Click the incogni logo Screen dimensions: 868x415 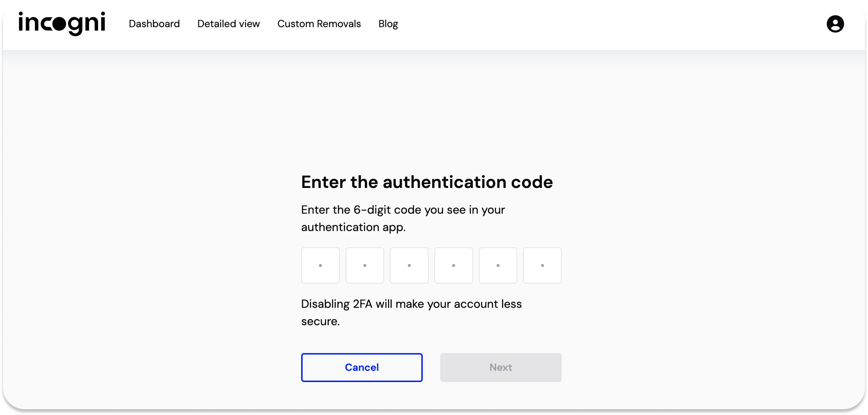point(62,24)
